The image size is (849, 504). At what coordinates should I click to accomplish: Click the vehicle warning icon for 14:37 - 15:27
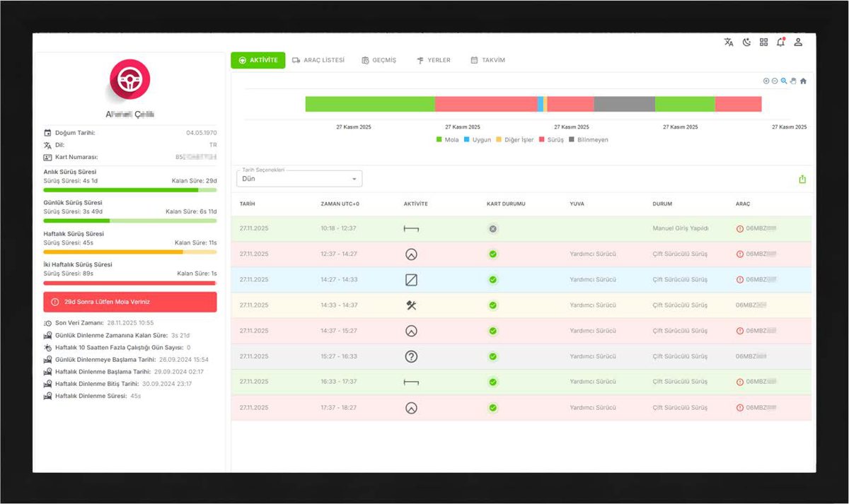coord(740,331)
